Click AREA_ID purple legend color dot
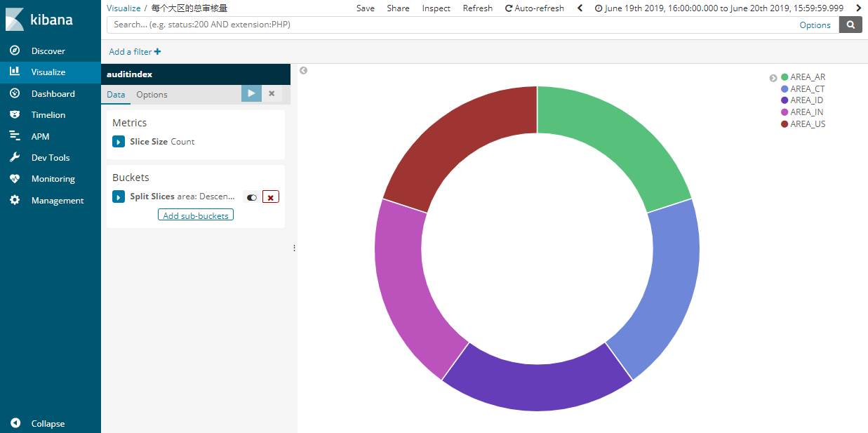The width and height of the screenshot is (868, 433). point(784,100)
